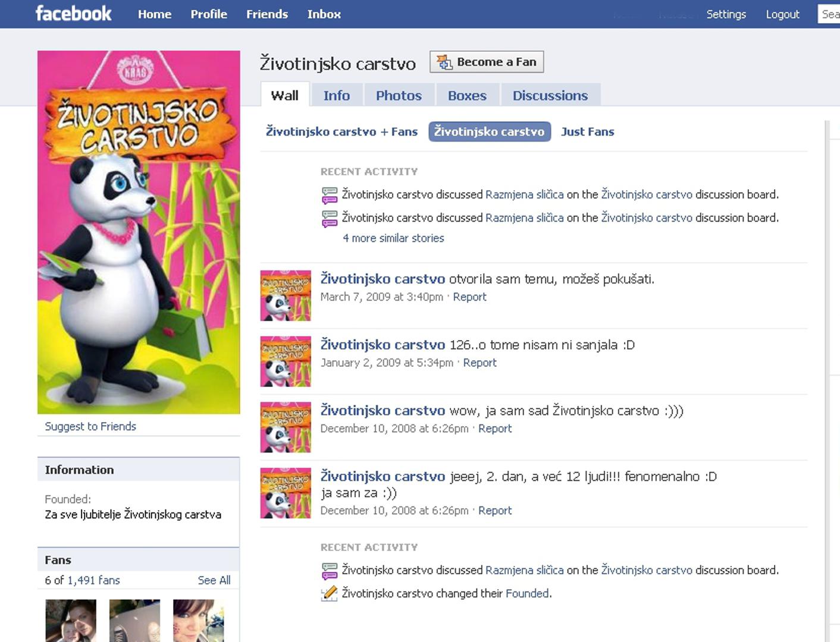This screenshot has height=642, width=840.
Task: Report the 'jeeej, 2. dan' post
Action: 495,511
